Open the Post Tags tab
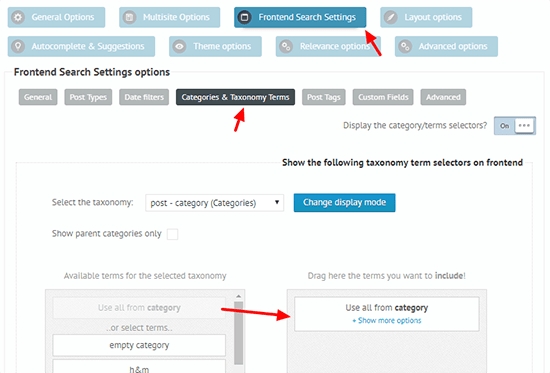This screenshot has height=373, width=550. click(x=324, y=97)
